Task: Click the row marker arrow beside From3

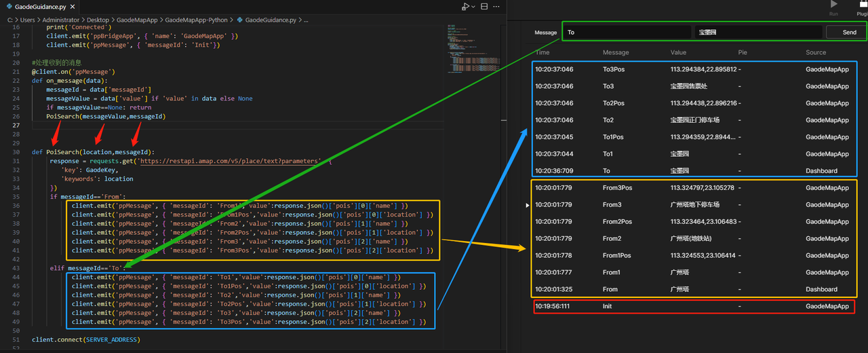Action: (x=529, y=205)
